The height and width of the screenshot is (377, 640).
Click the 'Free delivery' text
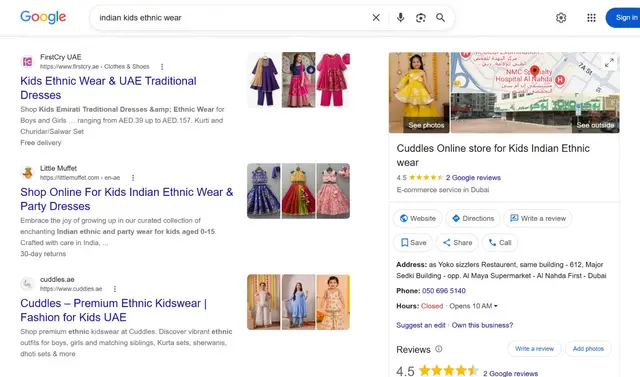point(41,143)
